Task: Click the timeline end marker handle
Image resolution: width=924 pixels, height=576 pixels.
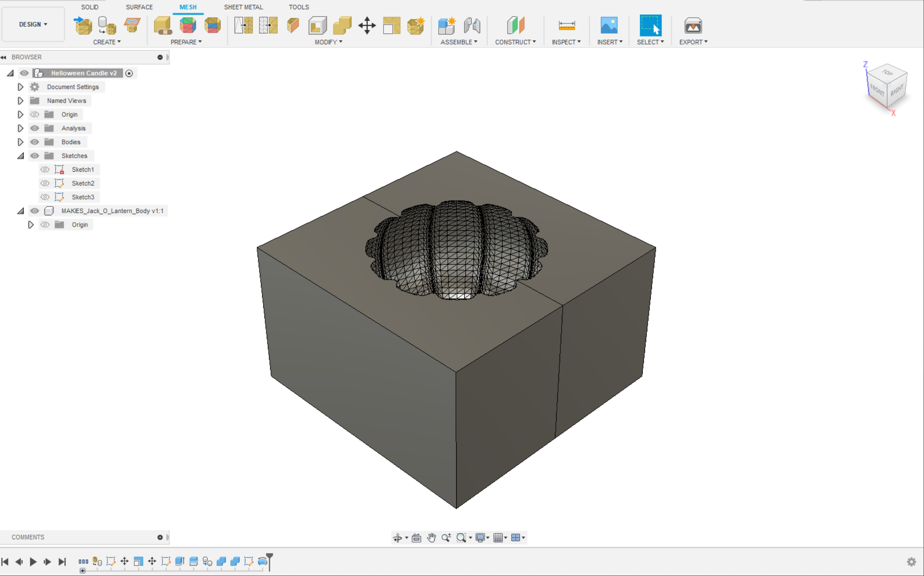Action: coord(269,556)
